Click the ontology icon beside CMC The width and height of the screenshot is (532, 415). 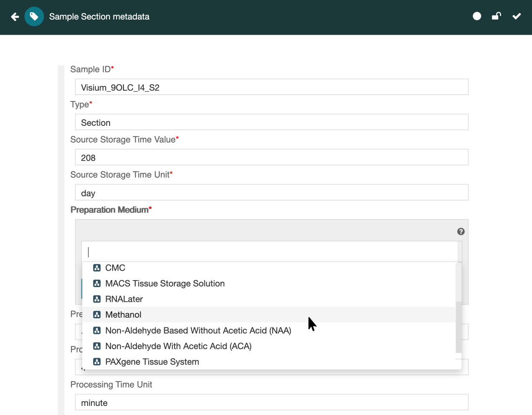click(x=97, y=268)
